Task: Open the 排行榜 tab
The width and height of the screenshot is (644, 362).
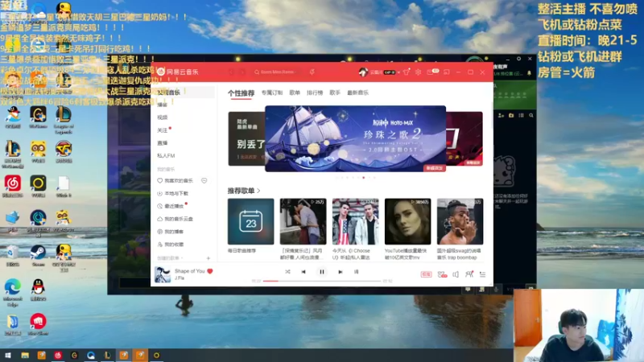Action: tap(315, 93)
